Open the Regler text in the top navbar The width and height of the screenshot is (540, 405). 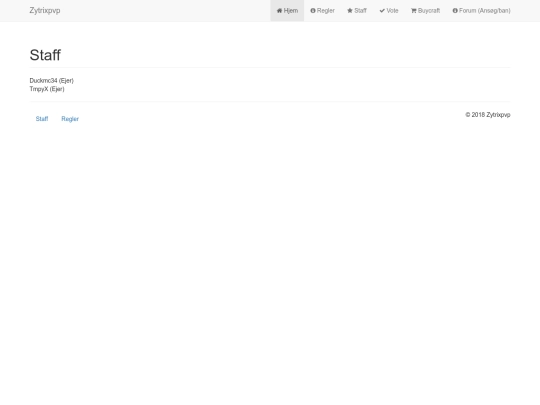(326, 11)
